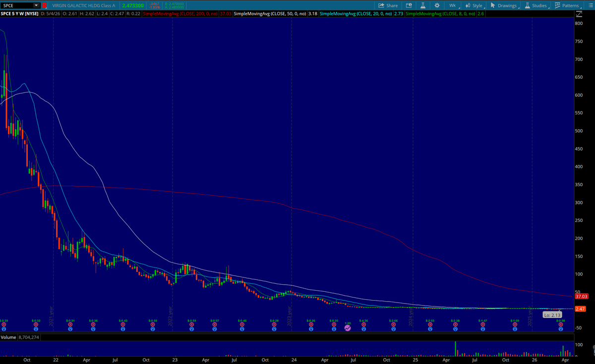This screenshot has height=364, width=595.
Task: Click the earnings marker labeled $-4.36
Action: pos(363,326)
